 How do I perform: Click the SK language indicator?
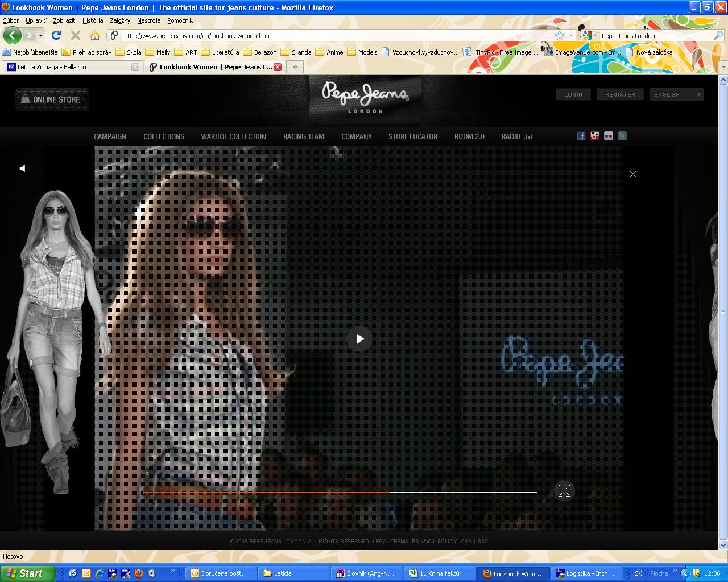tap(638, 573)
